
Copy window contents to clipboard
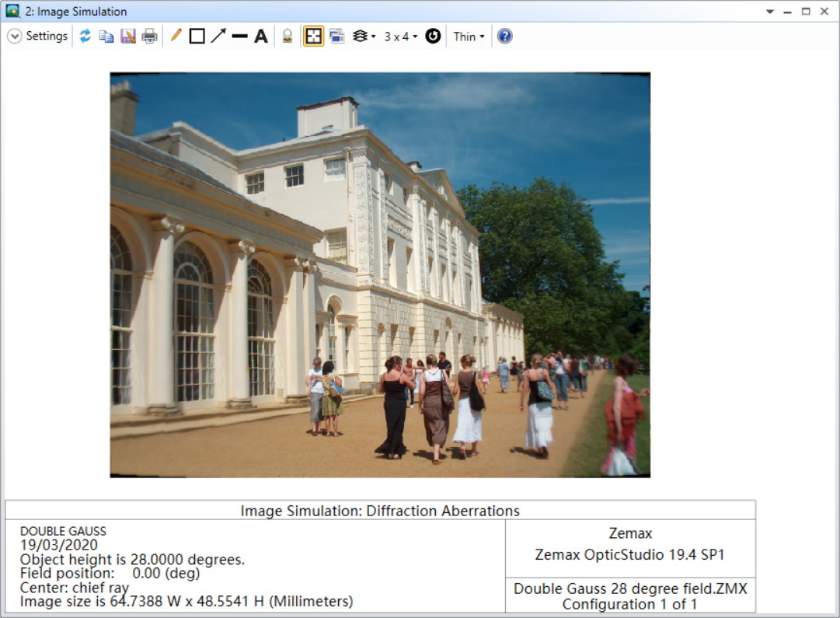tap(106, 36)
